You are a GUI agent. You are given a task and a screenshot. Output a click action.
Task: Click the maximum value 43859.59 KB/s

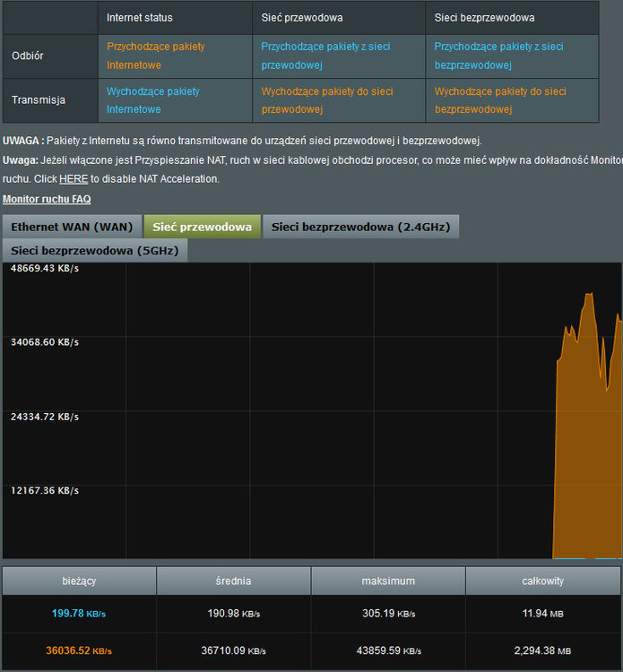(388, 650)
